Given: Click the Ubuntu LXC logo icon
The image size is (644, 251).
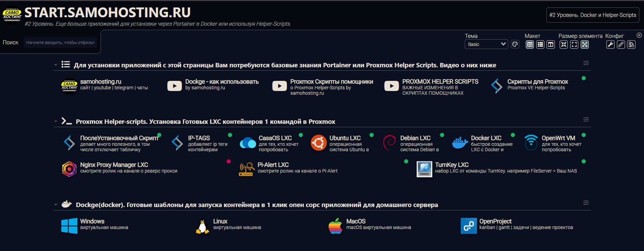Looking at the screenshot, I should 318,143.
